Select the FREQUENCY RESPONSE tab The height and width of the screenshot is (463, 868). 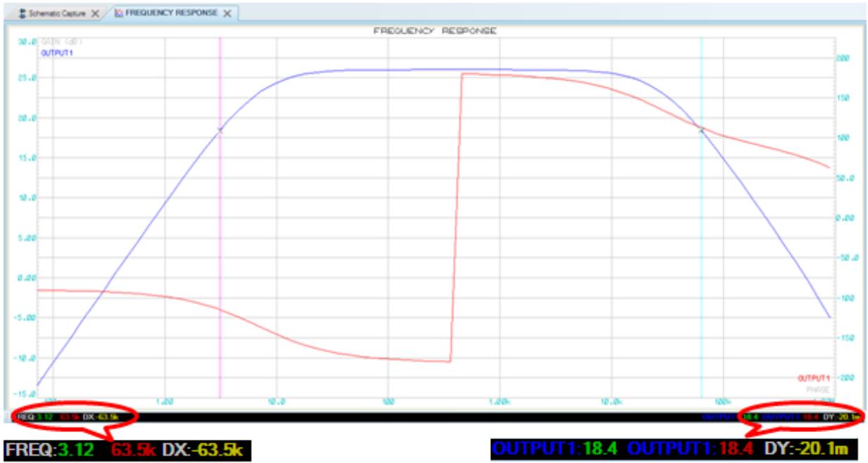pyautogui.click(x=171, y=13)
